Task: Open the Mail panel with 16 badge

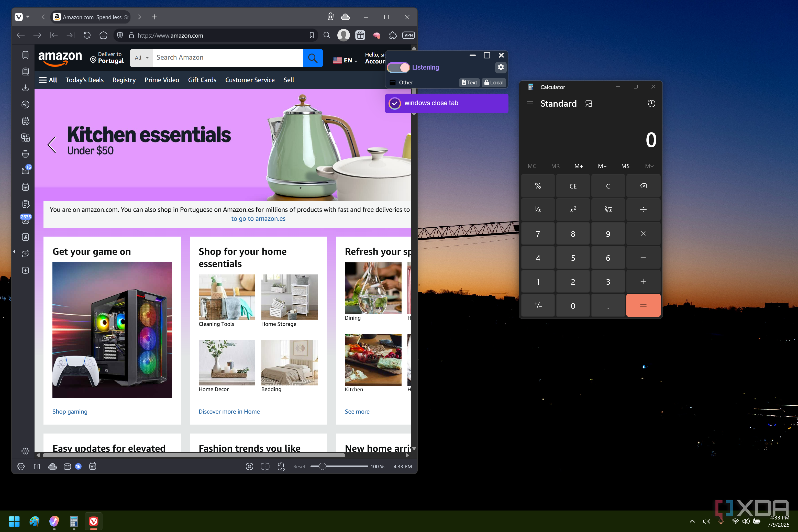Action: point(25,170)
